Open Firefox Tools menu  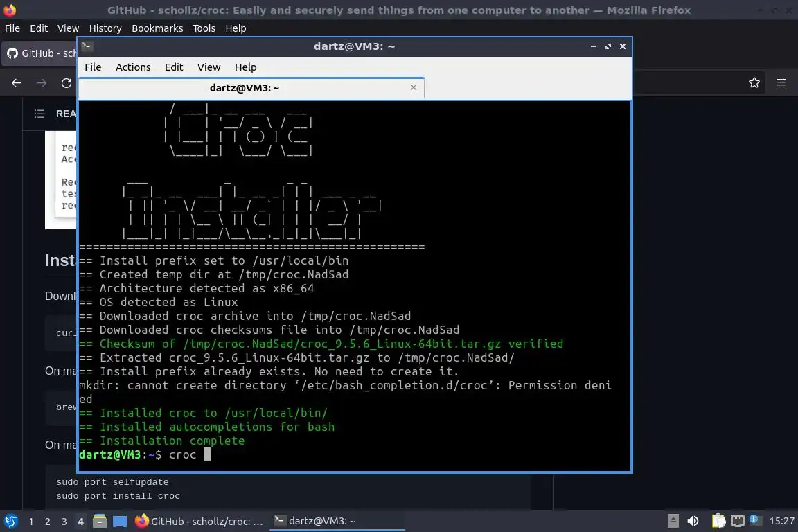204,28
